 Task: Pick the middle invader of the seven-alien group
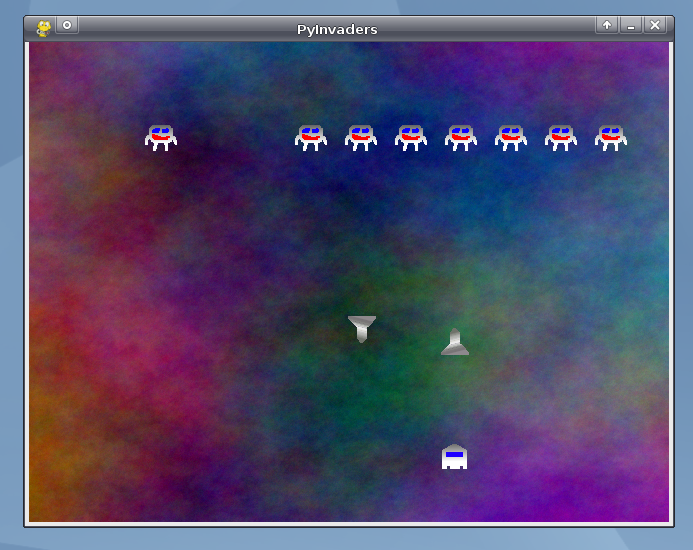click(461, 137)
